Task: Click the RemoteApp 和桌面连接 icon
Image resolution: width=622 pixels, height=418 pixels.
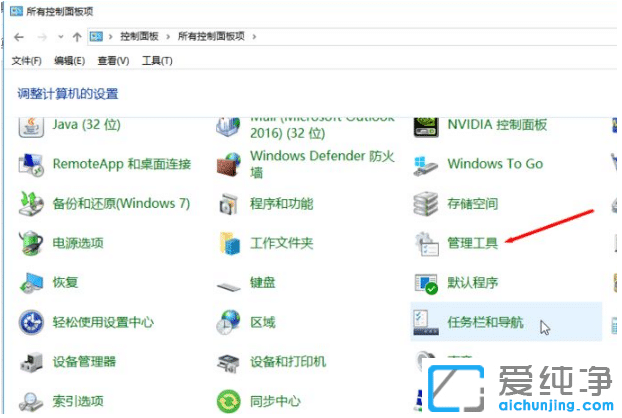Action: pos(31,164)
